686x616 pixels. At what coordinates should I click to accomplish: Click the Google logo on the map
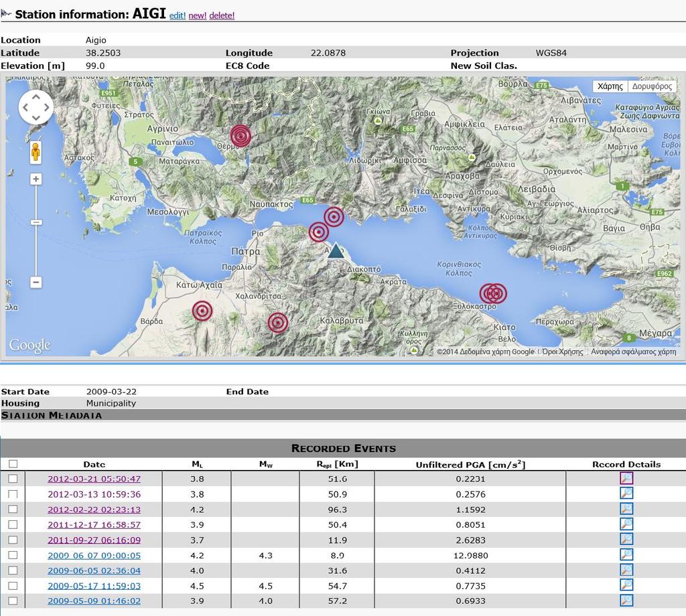[29, 345]
